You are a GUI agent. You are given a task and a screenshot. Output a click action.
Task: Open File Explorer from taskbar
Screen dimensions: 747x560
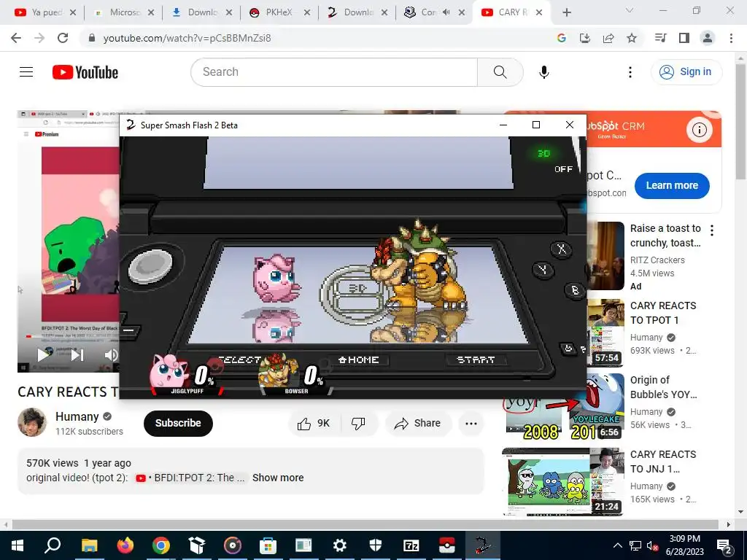[89, 545]
